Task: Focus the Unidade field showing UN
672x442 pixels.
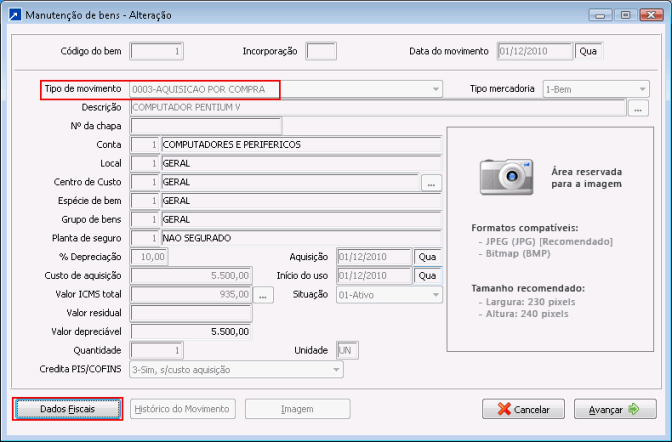Action: click(347, 351)
